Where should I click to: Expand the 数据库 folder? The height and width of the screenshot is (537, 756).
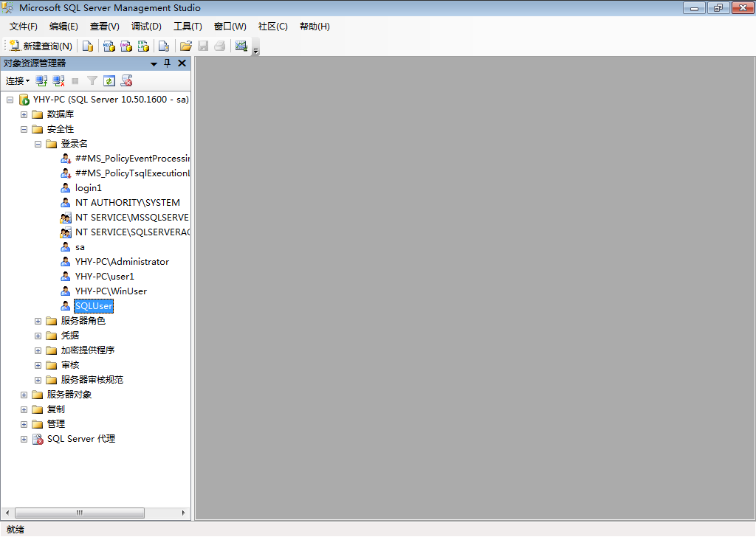tap(24, 114)
